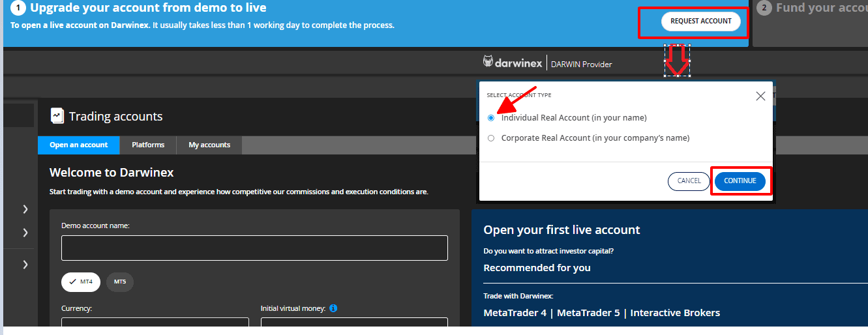The width and height of the screenshot is (868, 335).
Task: Click CANCEL in account type dialog
Action: pos(689,181)
